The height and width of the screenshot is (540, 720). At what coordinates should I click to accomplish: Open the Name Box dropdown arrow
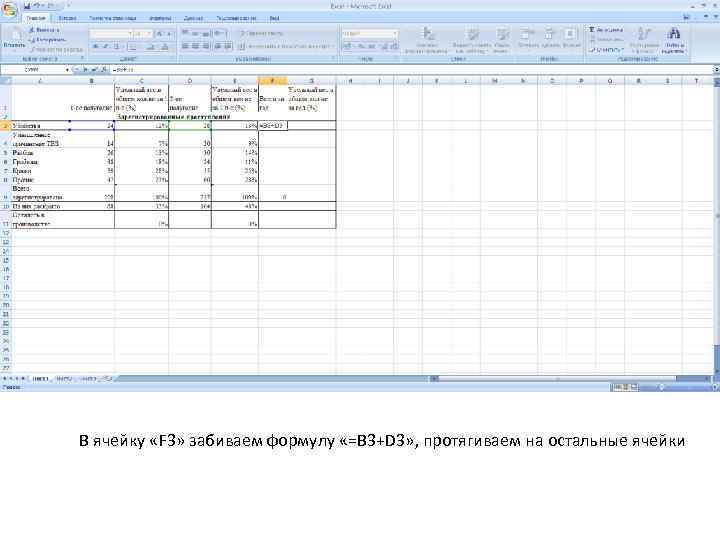(x=67, y=70)
